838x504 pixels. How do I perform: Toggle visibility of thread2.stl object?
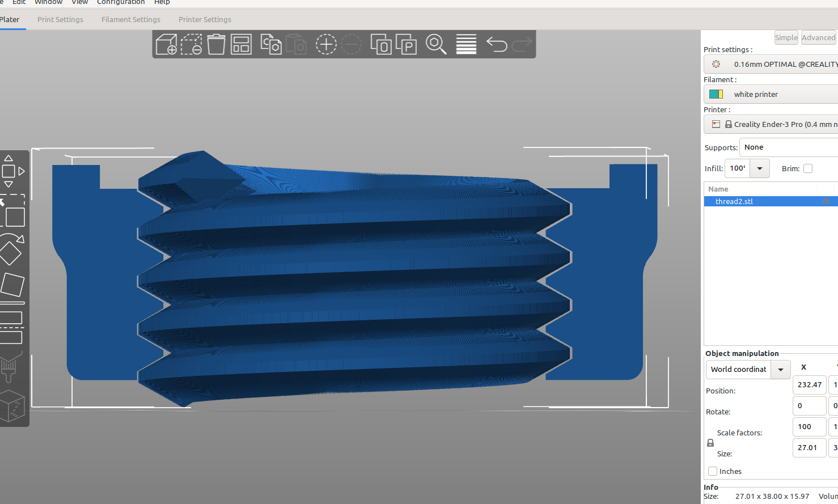coord(826,201)
